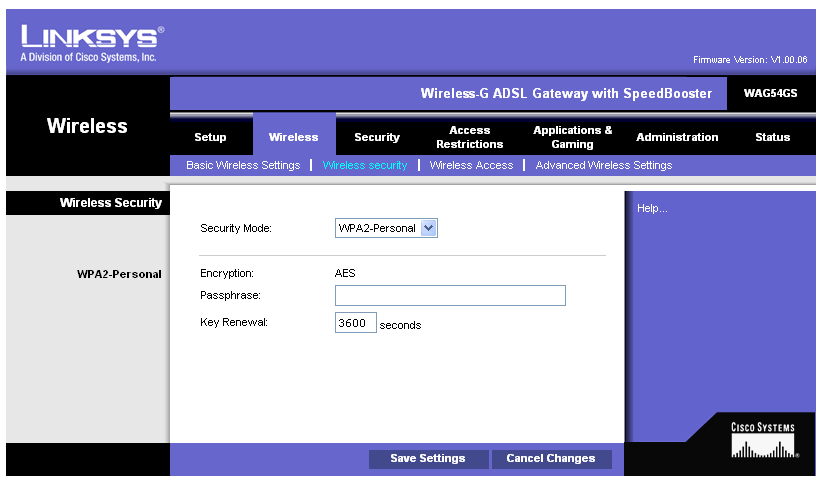Click the WAG54GS model label
Image resolution: width=822 pixels, height=481 pixels.
(771, 93)
